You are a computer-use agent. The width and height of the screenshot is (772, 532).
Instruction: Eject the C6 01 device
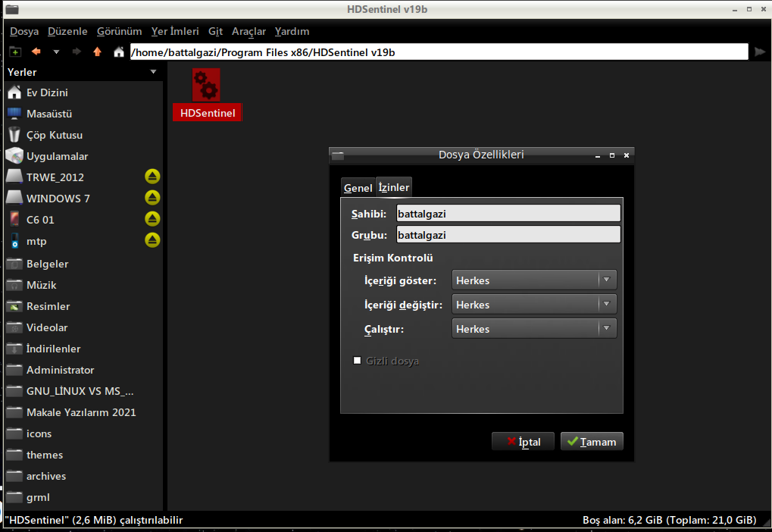[152, 219]
